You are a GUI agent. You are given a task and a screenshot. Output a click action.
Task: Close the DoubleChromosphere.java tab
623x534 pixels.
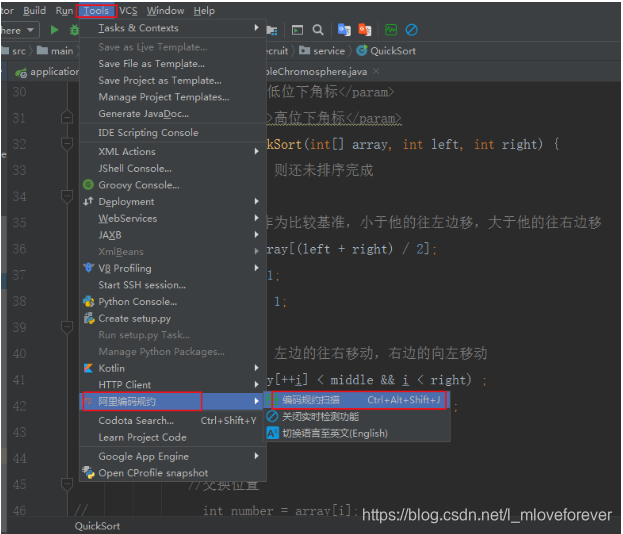click(x=376, y=71)
